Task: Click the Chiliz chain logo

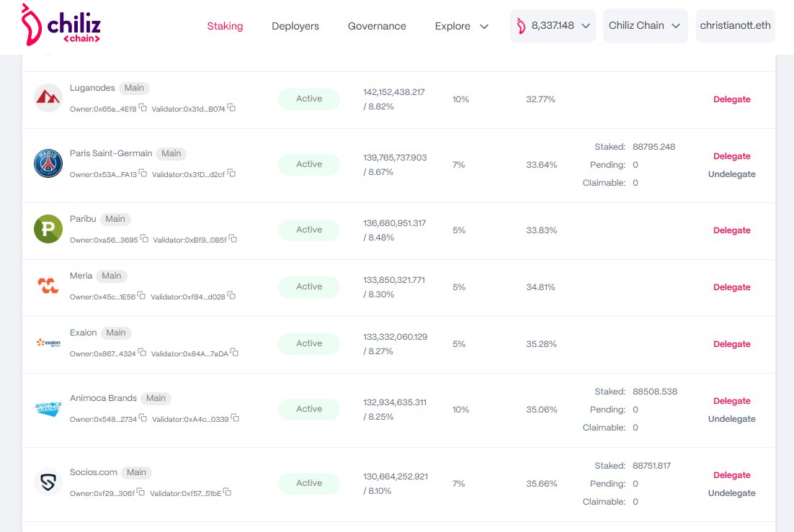Action: (61, 24)
